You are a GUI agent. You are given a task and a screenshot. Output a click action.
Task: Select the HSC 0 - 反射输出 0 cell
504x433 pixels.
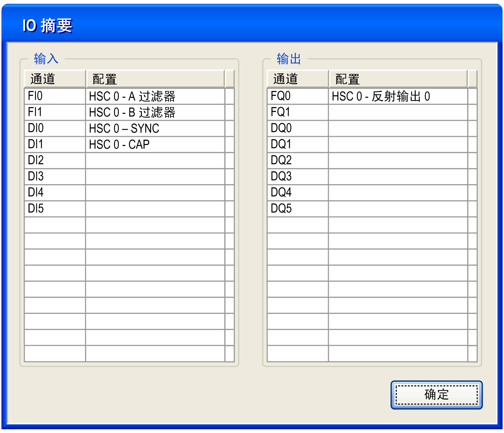tap(398, 96)
